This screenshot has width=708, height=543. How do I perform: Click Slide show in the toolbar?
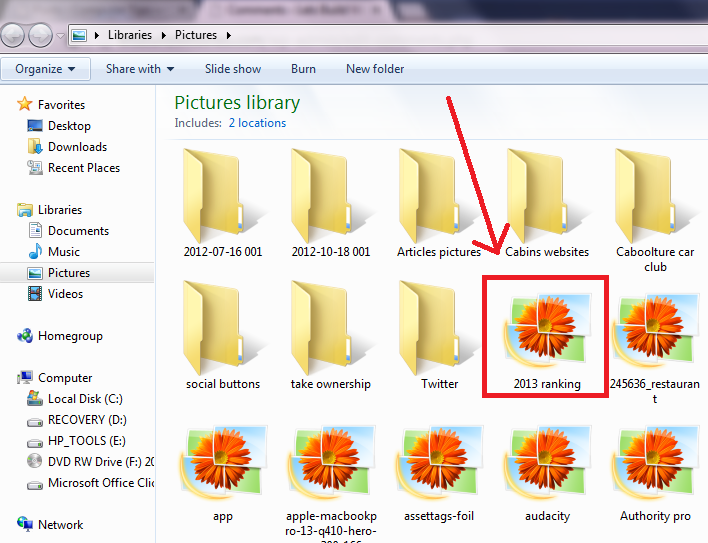pos(233,69)
